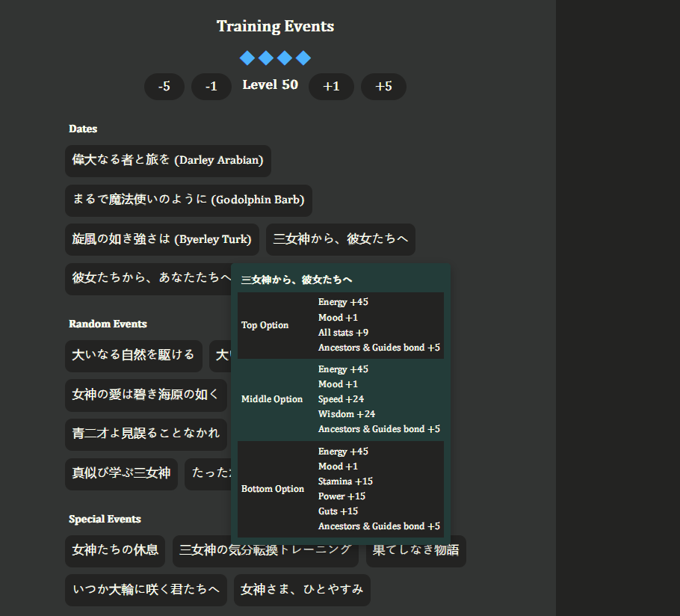Click the Level 50 label
The image size is (680, 616).
click(x=271, y=85)
